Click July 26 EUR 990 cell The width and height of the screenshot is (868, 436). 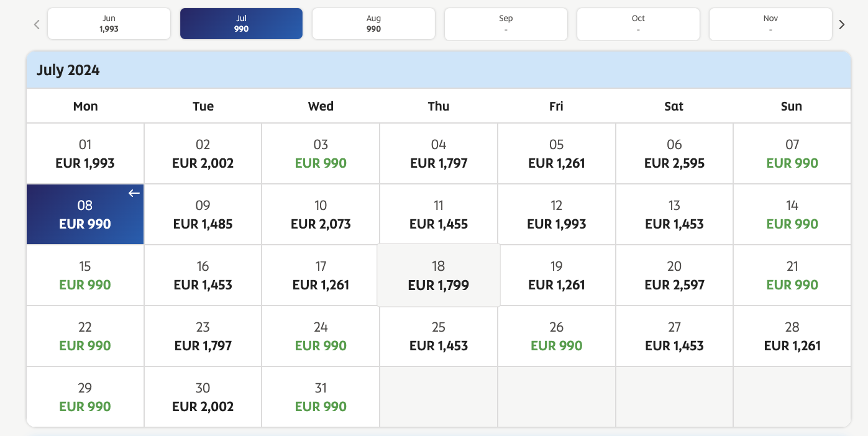coord(556,337)
